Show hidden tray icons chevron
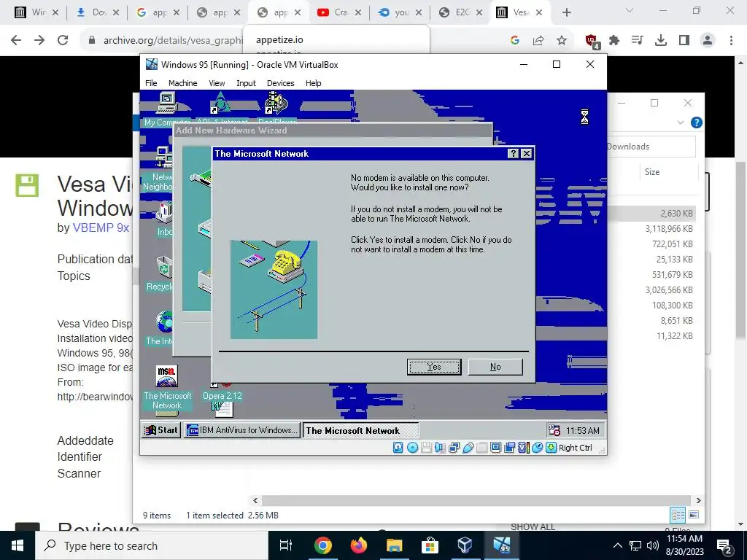747x560 pixels. click(617, 545)
